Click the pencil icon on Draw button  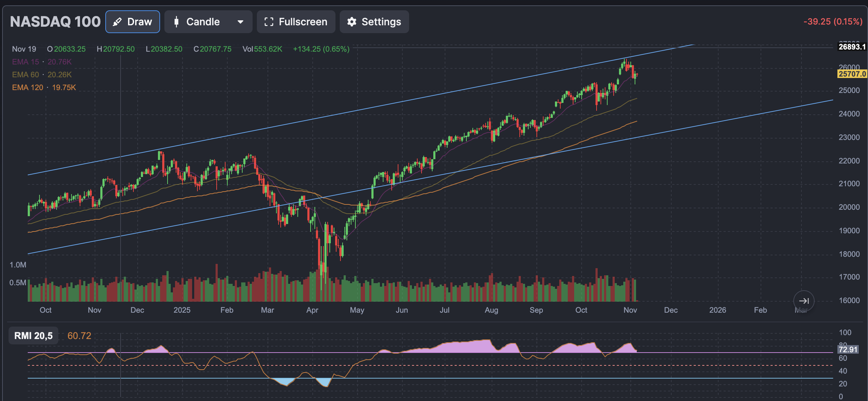[117, 22]
